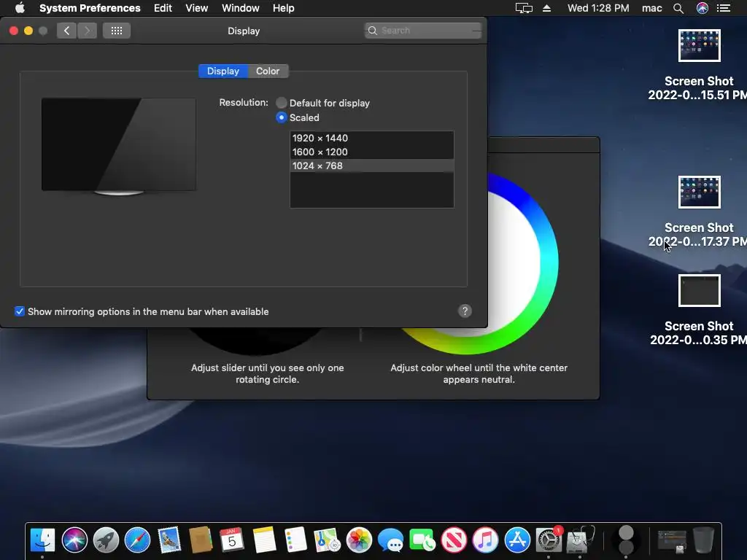Open the Edit menu

point(163,8)
